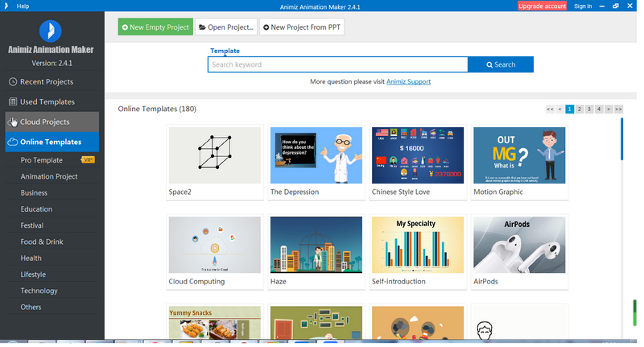Viewport: 644px width, 347px height.
Task: Click the vertical scrollbar of the templates list
Action: pos(621,139)
